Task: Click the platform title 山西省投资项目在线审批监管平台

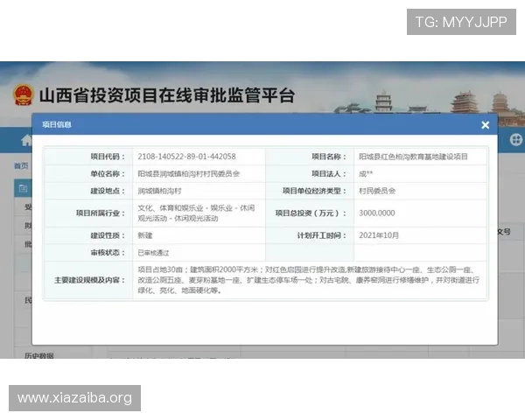Action: (167, 95)
